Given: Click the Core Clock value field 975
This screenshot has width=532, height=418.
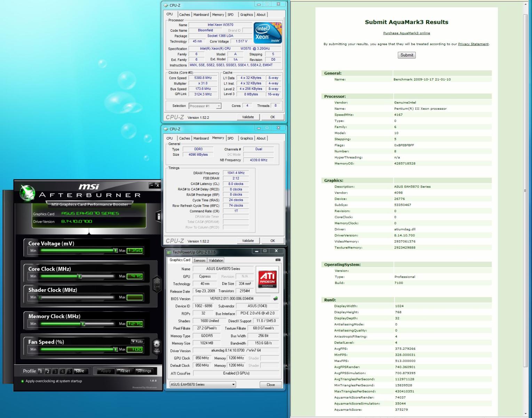Looking at the screenshot, I should pyautogui.click(x=135, y=276).
